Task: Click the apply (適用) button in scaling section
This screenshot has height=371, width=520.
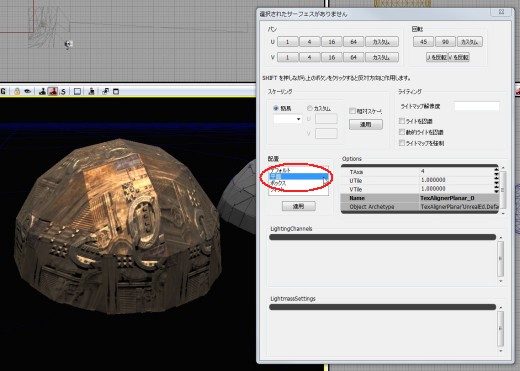Action: tap(366, 124)
